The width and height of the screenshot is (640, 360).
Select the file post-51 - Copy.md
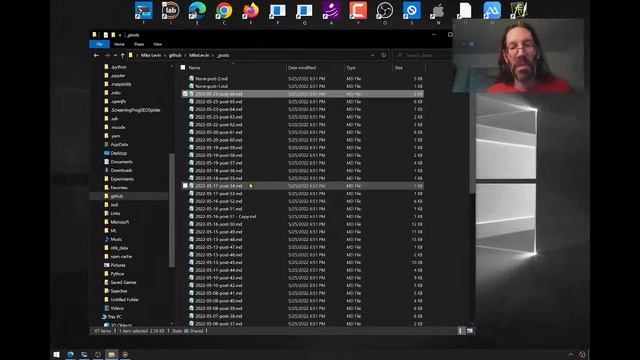coord(225,216)
